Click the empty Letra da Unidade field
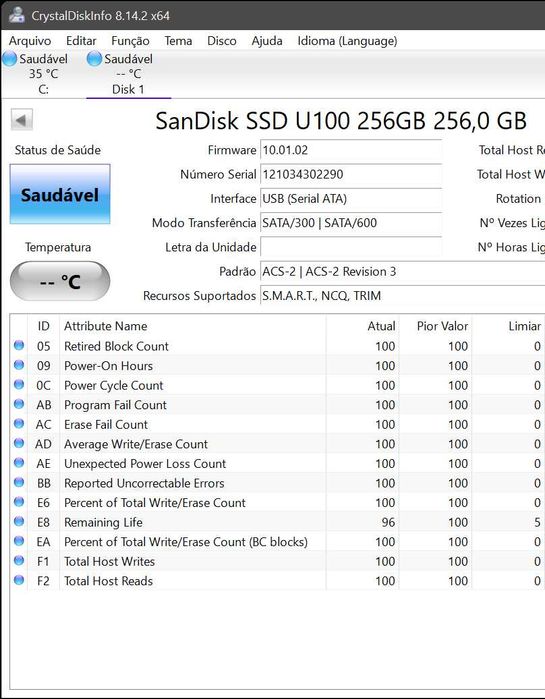545x699 pixels. click(x=351, y=247)
